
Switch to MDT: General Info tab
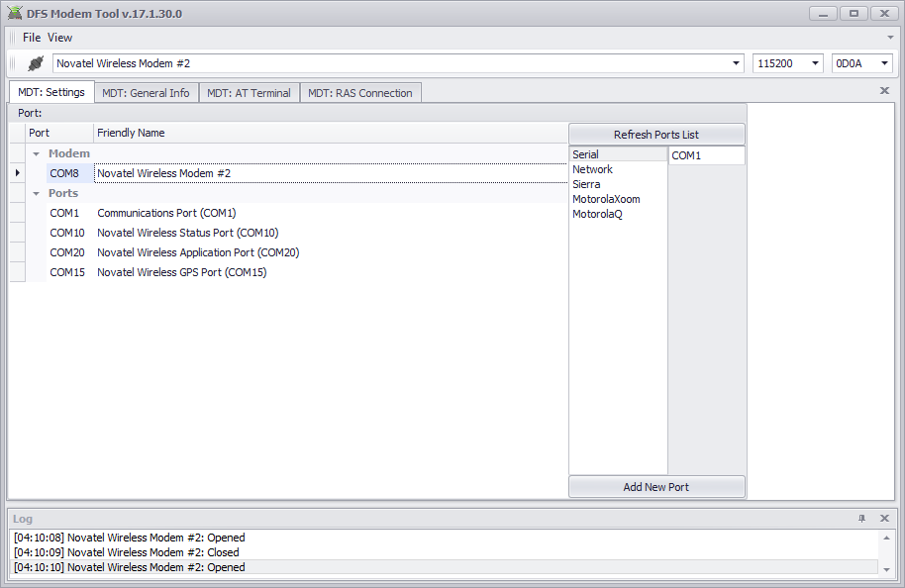click(x=146, y=93)
